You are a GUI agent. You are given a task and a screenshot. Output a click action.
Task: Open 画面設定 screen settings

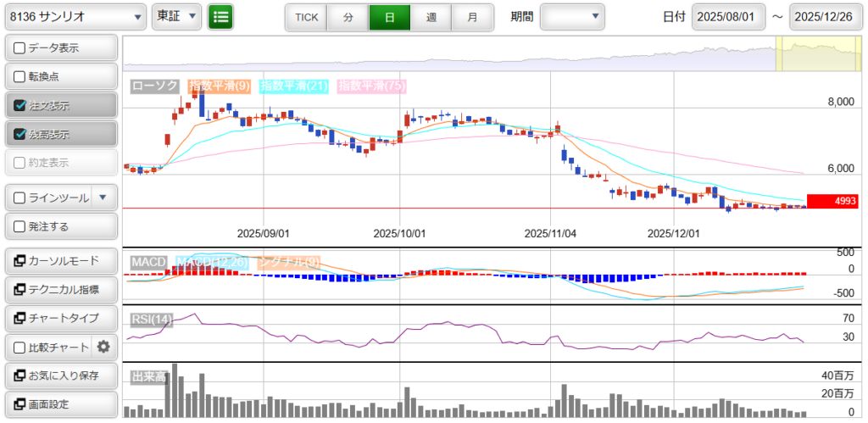coord(61,404)
